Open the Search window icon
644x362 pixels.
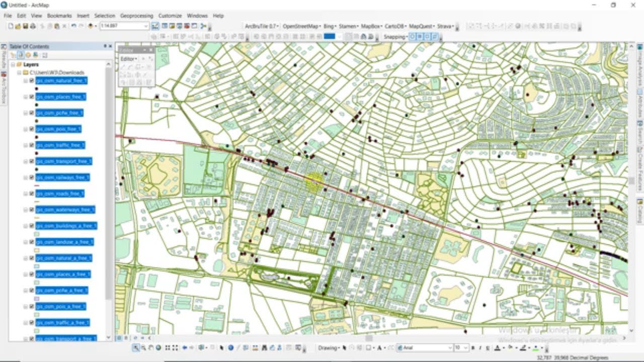tap(179, 26)
